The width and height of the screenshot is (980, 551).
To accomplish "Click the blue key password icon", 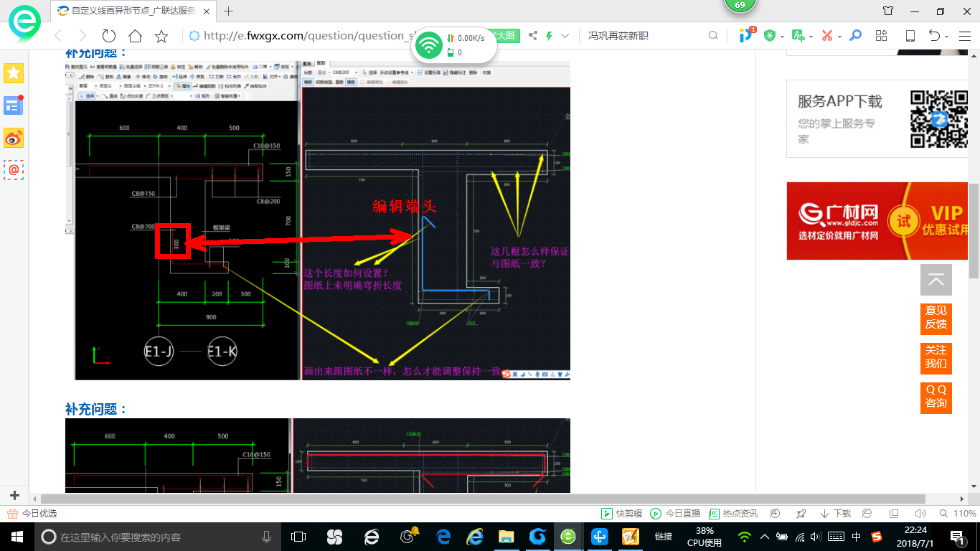I will [x=855, y=36].
